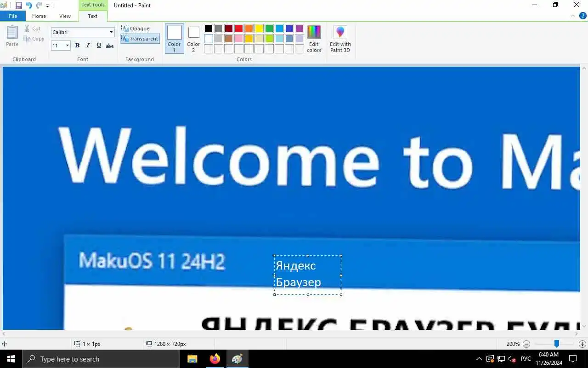
Task: Open the File menu
Action: tap(13, 16)
